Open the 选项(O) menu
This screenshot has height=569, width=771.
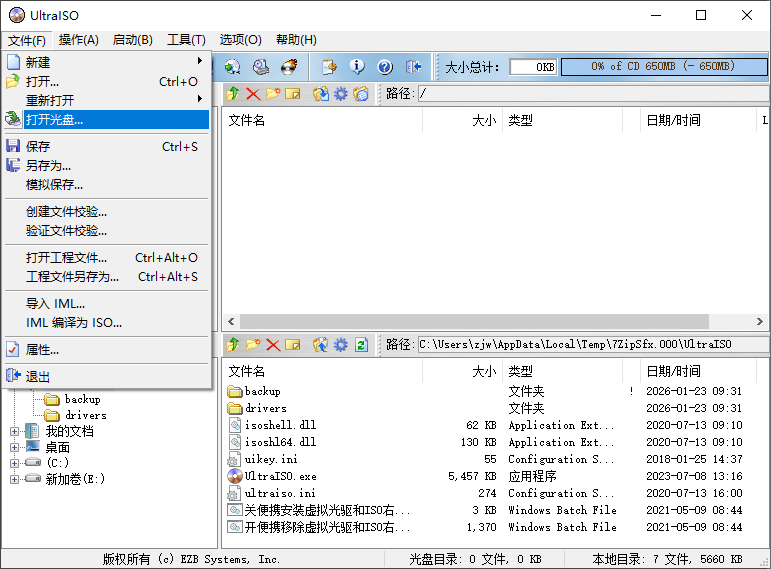pyautogui.click(x=240, y=40)
